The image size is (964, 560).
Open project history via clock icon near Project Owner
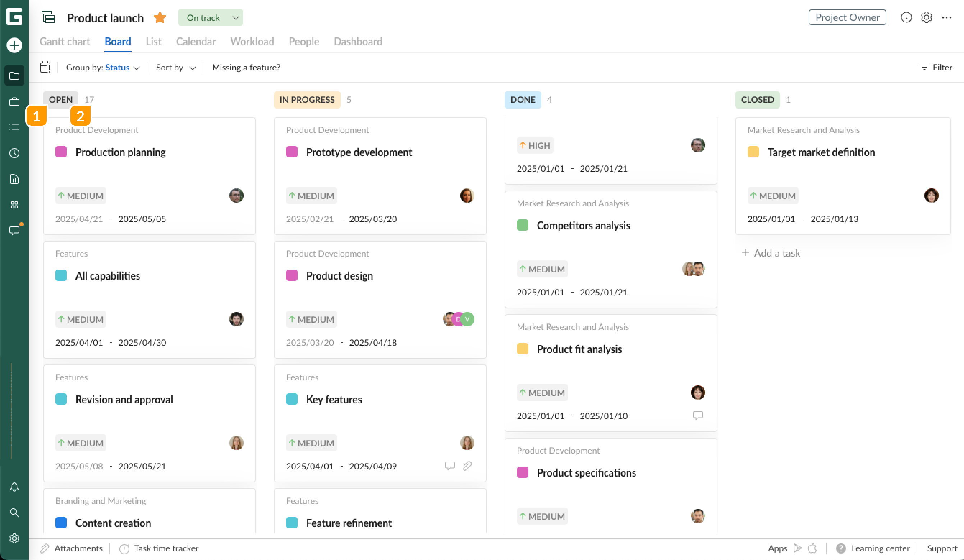click(x=906, y=17)
